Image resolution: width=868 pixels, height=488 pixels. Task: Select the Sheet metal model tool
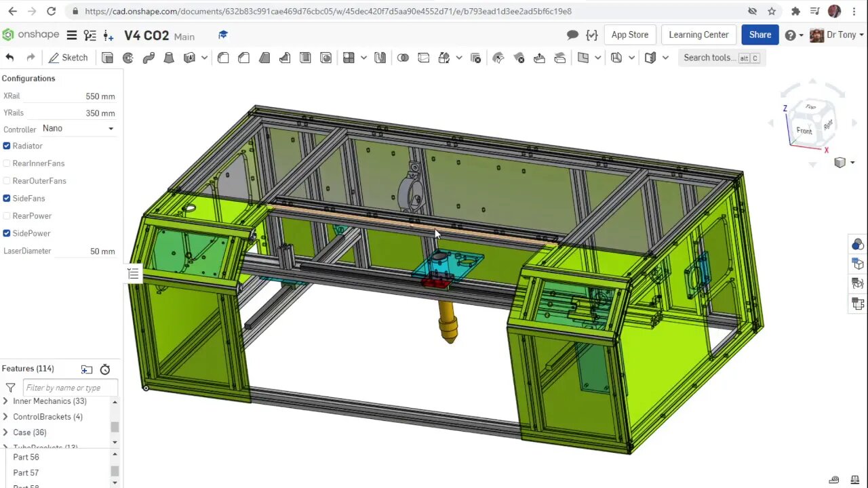(x=650, y=58)
